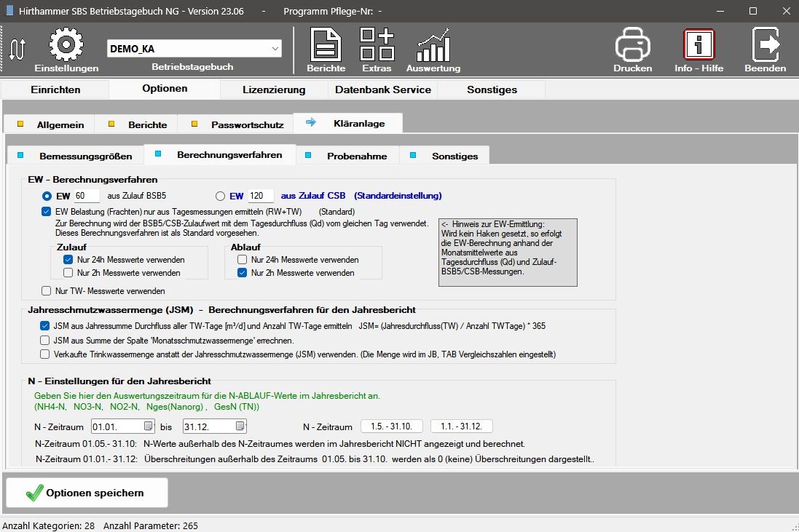Expand the DEMO_KA Betriebstagebuch dropdown

[x=275, y=49]
